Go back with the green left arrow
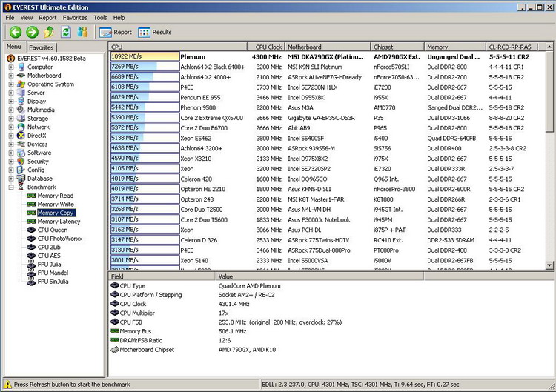The image size is (556, 392). tap(16, 33)
